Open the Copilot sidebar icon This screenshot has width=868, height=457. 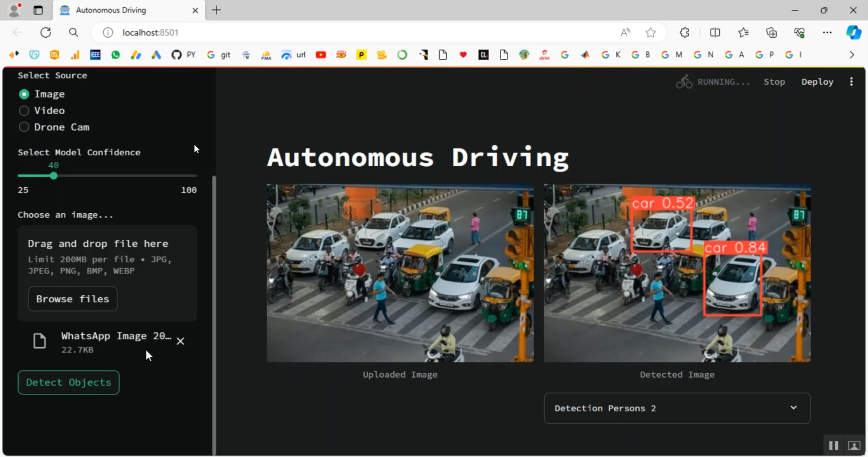[x=854, y=33]
